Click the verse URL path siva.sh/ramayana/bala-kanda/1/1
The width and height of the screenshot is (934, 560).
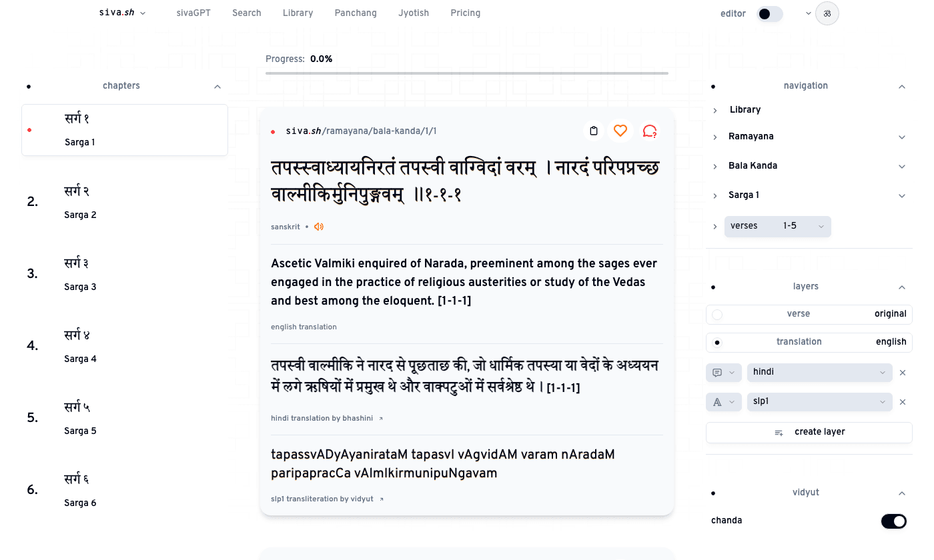click(361, 131)
